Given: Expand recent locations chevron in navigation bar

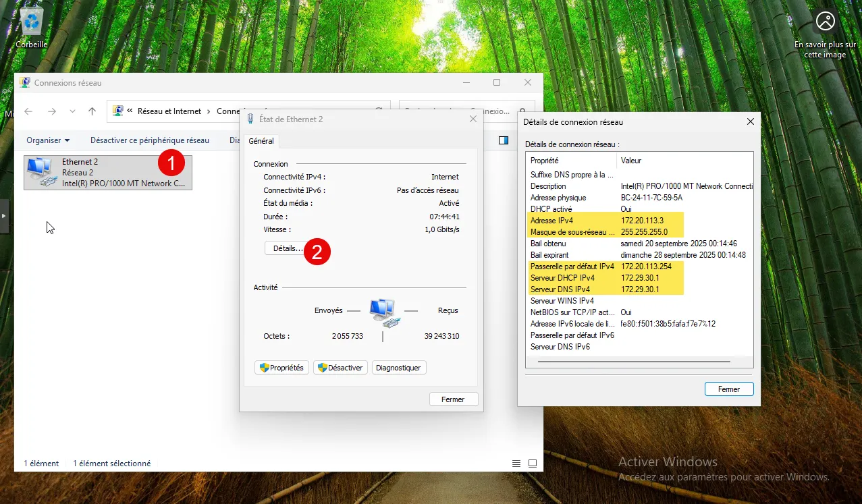Looking at the screenshot, I should [x=72, y=111].
